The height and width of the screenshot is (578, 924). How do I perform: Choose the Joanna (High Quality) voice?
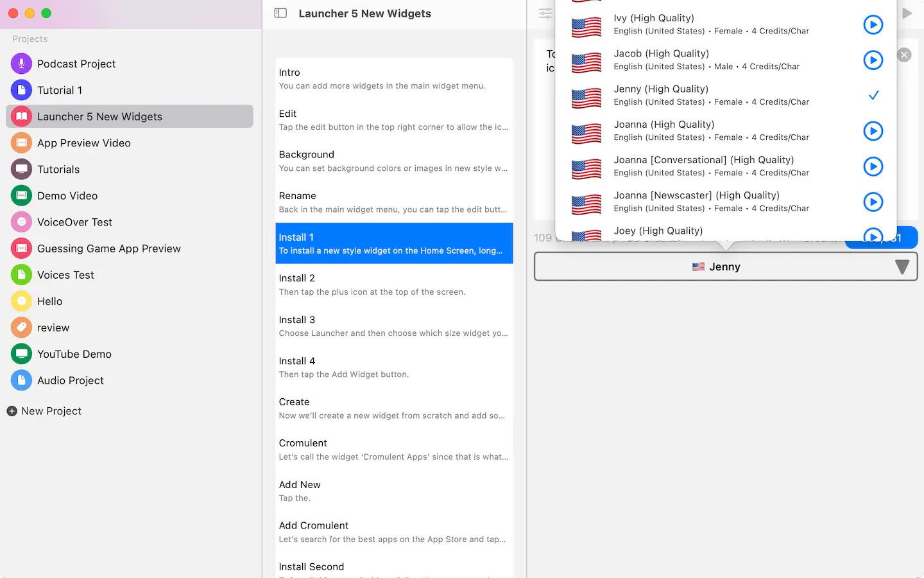click(726, 130)
